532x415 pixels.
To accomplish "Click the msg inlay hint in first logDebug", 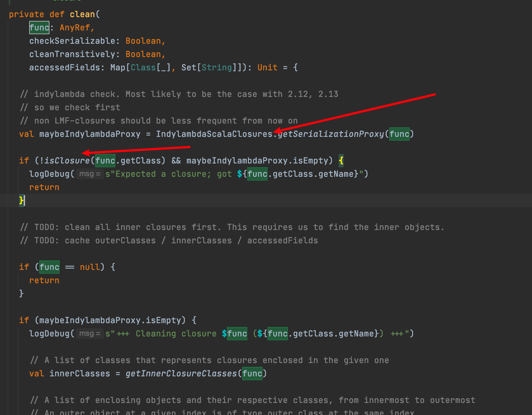I will pos(90,174).
